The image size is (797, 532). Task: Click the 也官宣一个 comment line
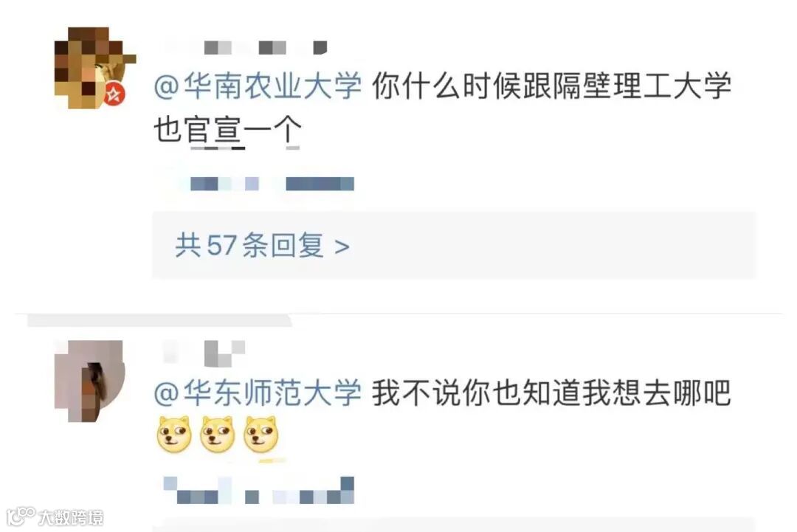pos(228,130)
